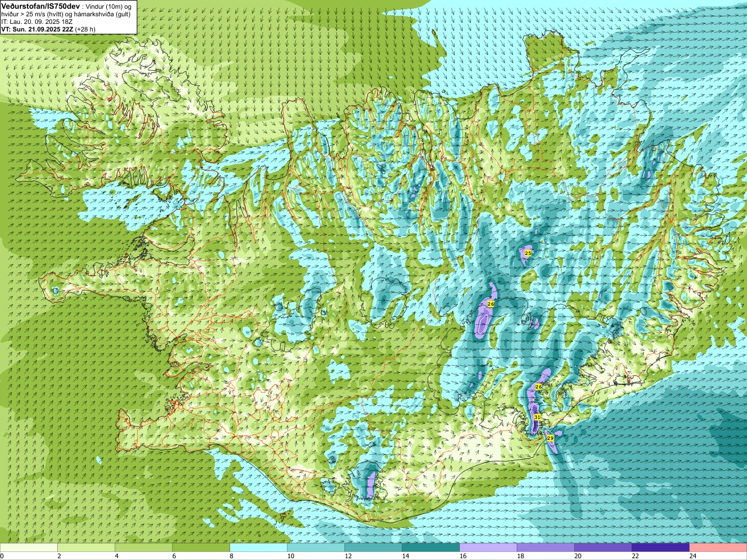This screenshot has height=560, width=747.
Task: Select the 0–2 m/s pale cream legend swatch
Action: click(29, 548)
